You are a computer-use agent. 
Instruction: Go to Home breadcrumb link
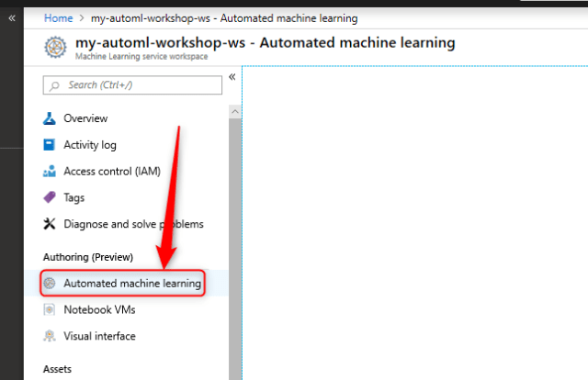pyautogui.click(x=59, y=18)
